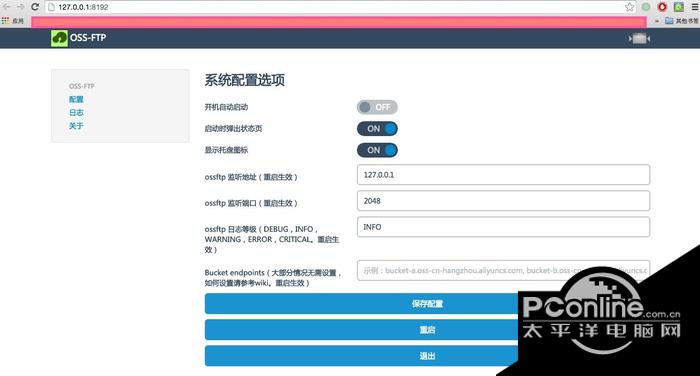Image resolution: width=700 pixels, height=376 pixels.
Task: Click the 应用 label in bookmarks bar
Action: [18, 21]
